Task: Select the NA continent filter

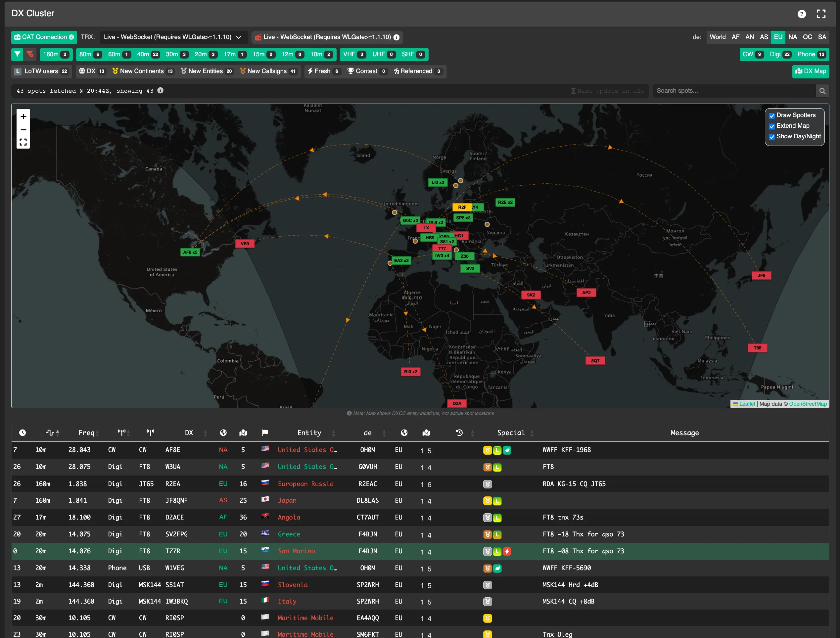Action: tap(793, 37)
